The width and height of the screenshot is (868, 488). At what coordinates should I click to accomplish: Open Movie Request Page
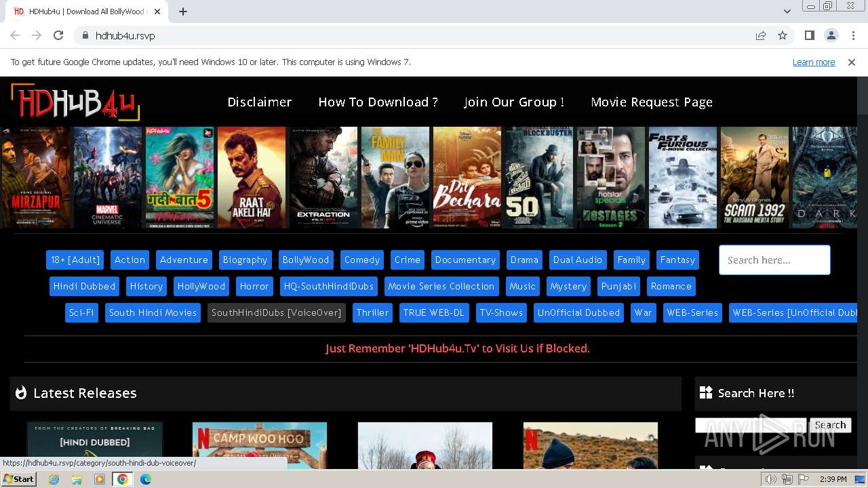(652, 102)
